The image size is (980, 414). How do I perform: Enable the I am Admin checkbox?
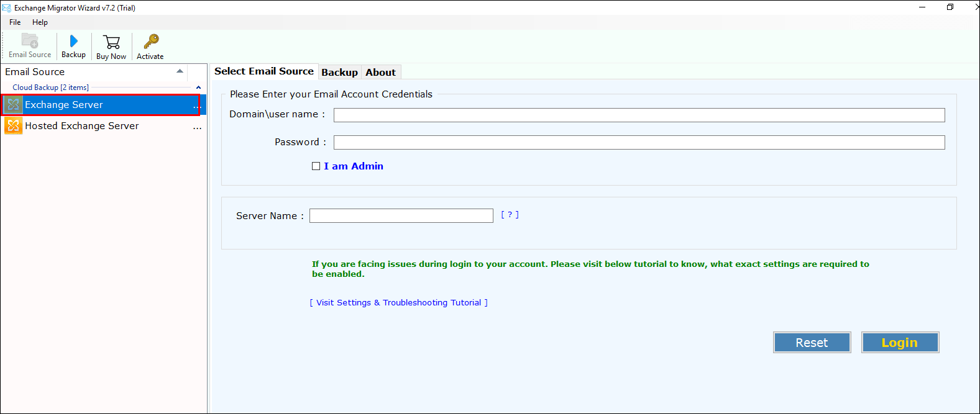tap(316, 166)
